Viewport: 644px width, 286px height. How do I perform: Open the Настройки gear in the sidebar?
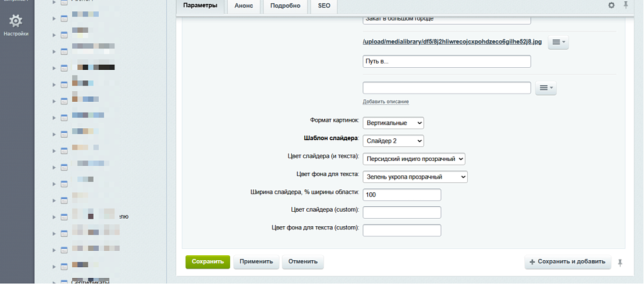(16, 21)
